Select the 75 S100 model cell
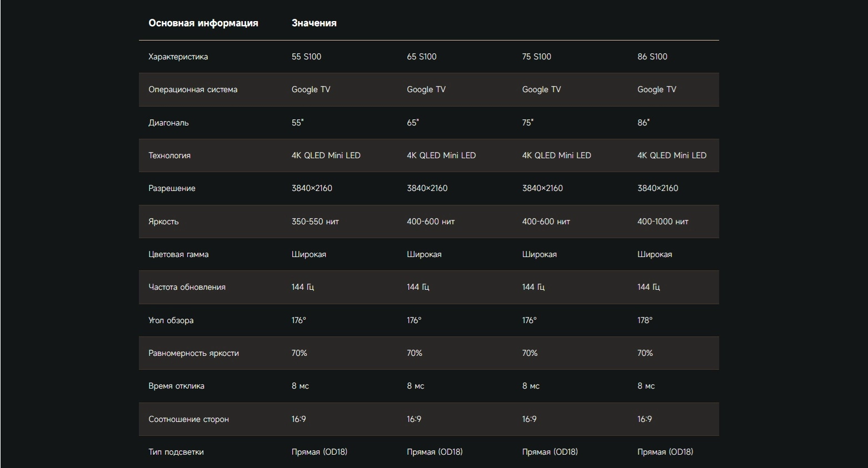Screen dimensions: 868x468 click(x=537, y=57)
